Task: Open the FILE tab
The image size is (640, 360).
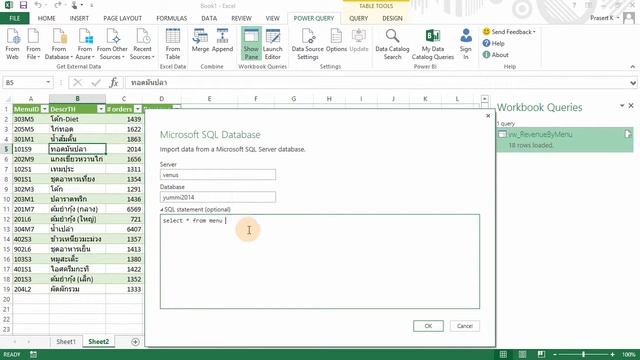Action: point(15,18)
